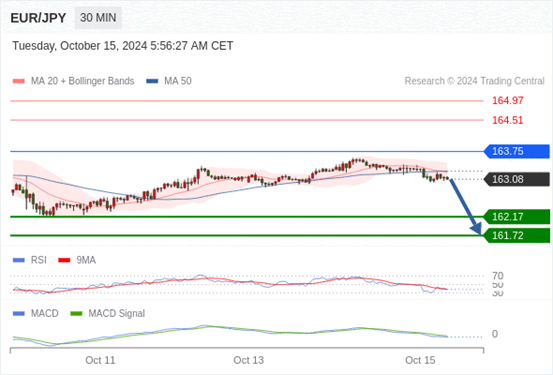This screenshot has height=375, width=553.
Task: Click the green 161.72 support price tag
Action: pyautogui.click(x=517, y=235)
